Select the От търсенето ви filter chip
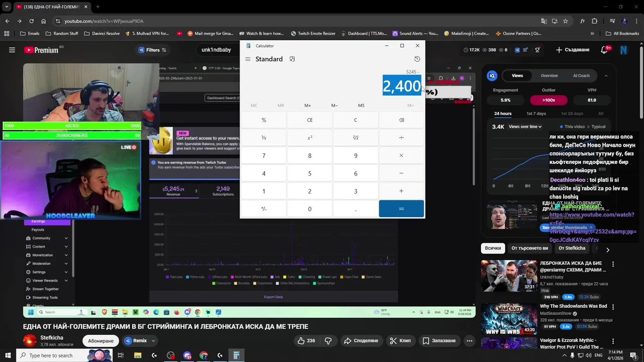644x362 pixels. click(x=530, y=248)
